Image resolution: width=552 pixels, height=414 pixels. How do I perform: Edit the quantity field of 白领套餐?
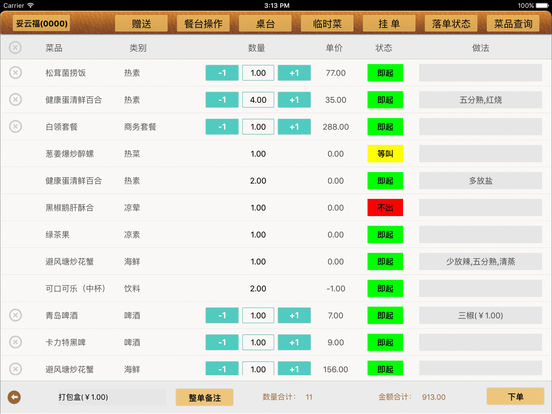tap(258, 127)
